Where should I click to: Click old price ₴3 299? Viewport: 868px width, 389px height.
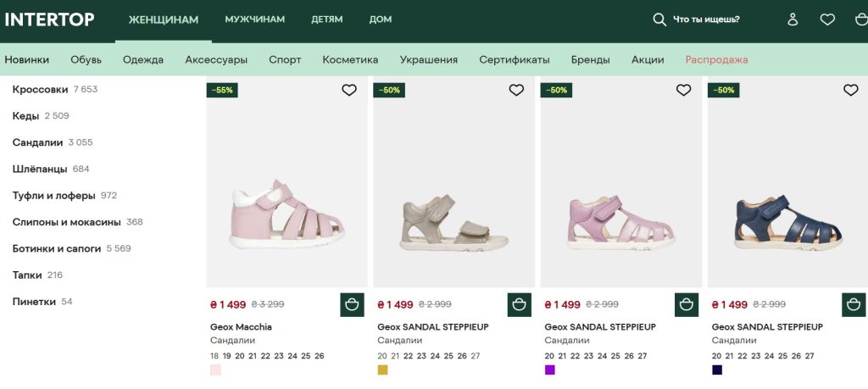[268, 304]
